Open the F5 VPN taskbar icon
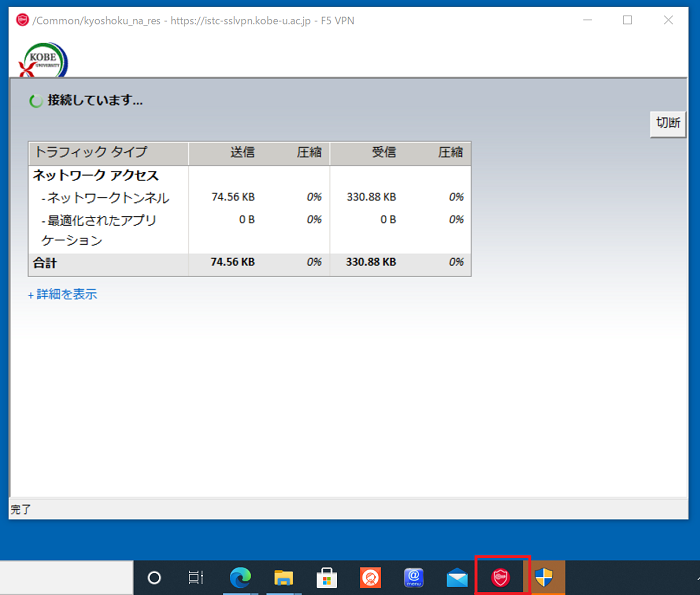700x595 pixels. [x=500, y=578]
